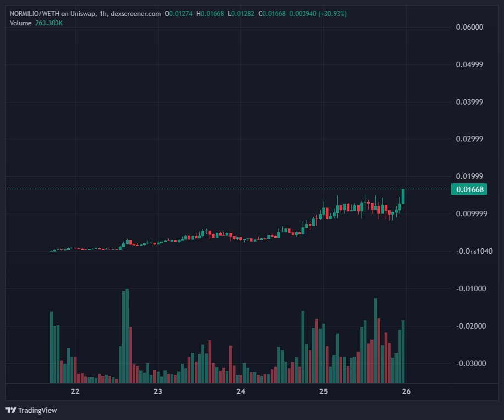Click the -0.02000 price axis label
Viewport: 504px width, 420px height.
pyautogui.click(x=471, y=326)
